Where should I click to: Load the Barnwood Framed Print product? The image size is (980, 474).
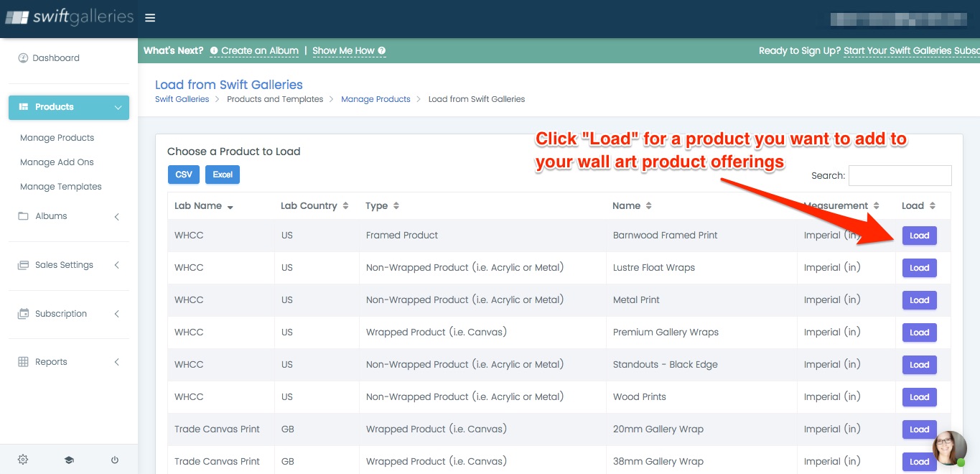click(x=919, y=236)
